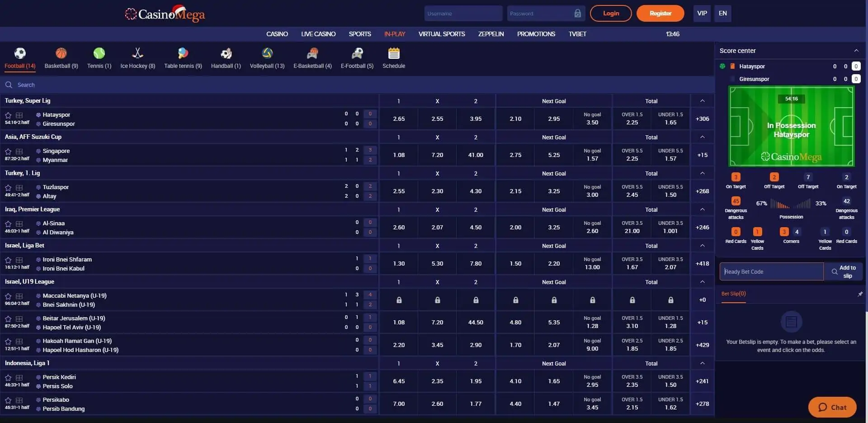Select the Volleyball sport icon
This screenshot has width=868, height=423.
pos(267,53)
